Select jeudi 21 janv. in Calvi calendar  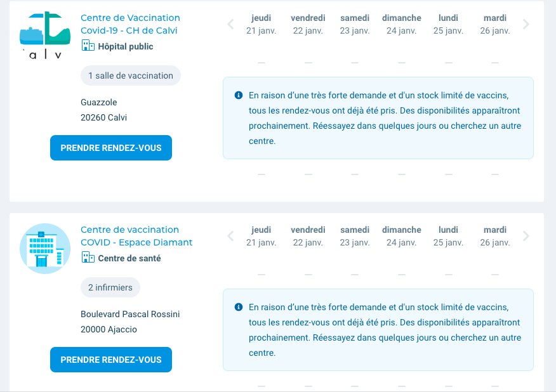tap(261, 24)
